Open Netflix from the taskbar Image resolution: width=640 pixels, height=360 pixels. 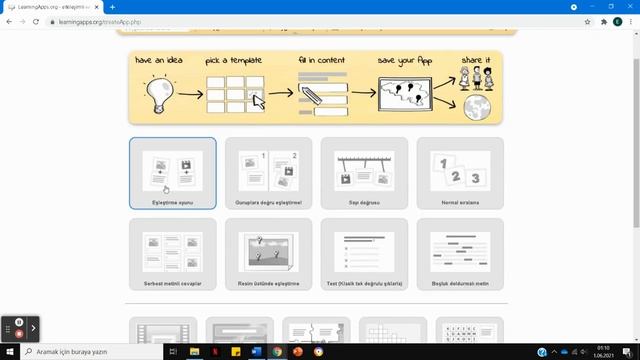tap(215, 351)
